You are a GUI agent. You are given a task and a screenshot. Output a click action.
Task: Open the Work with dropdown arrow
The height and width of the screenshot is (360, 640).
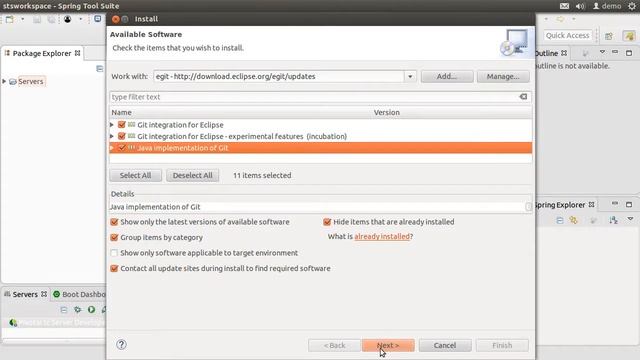410,77
